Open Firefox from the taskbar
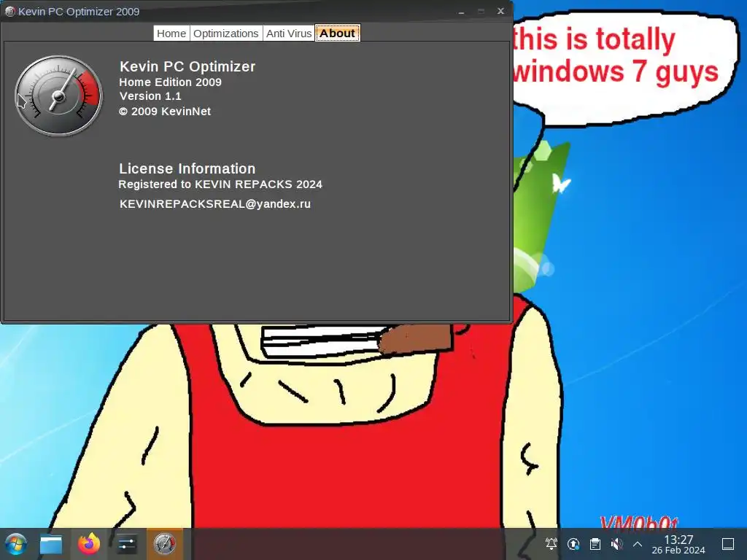747x560 pixels. click(89, 544)
